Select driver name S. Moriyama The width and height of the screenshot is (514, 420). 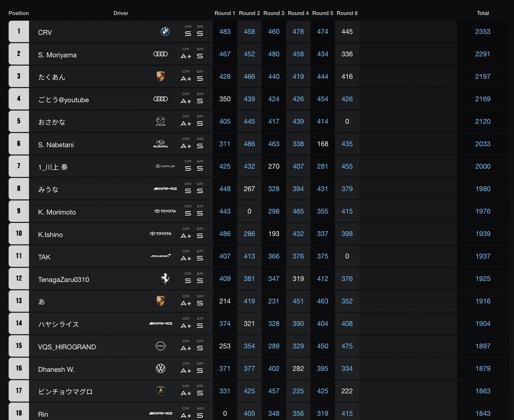pos(57,55)
